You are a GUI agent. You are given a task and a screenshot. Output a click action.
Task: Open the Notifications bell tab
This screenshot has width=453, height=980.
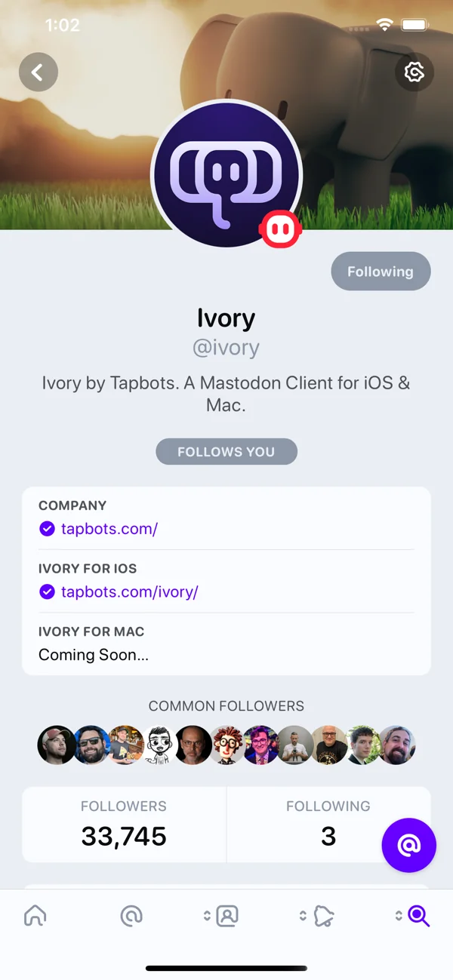(322, 915)
